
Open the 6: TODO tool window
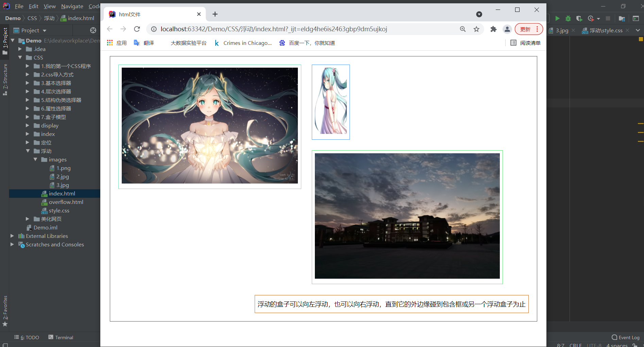tap(27, 337)
